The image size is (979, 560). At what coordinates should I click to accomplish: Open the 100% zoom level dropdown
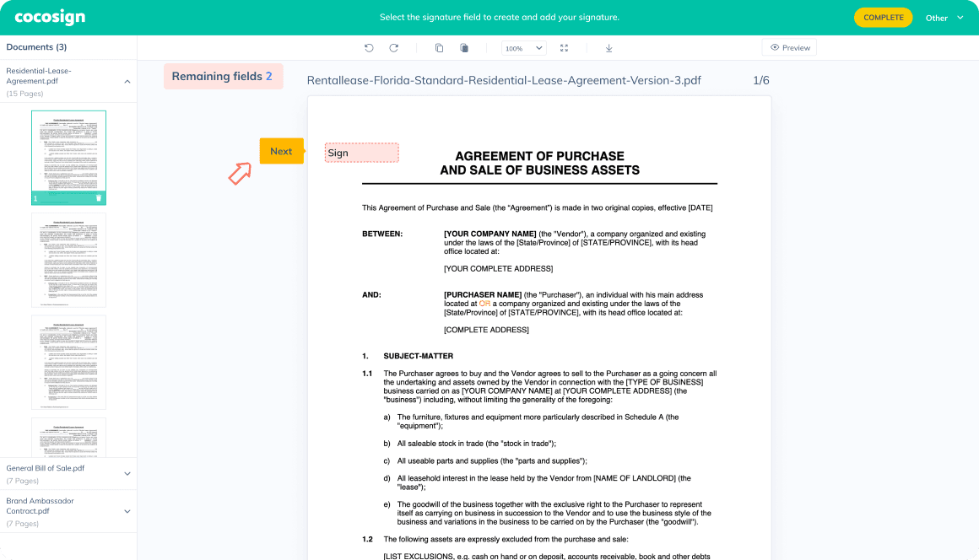point(523,48)
